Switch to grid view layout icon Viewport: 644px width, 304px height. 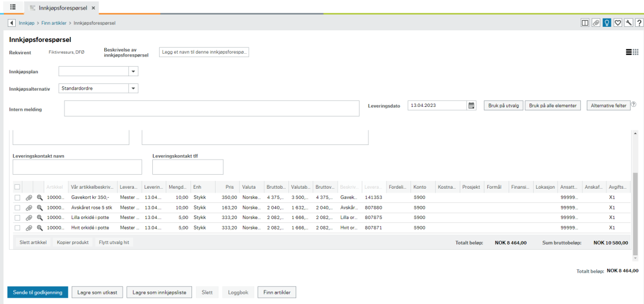pyautogui.click(x=636, y=52)
